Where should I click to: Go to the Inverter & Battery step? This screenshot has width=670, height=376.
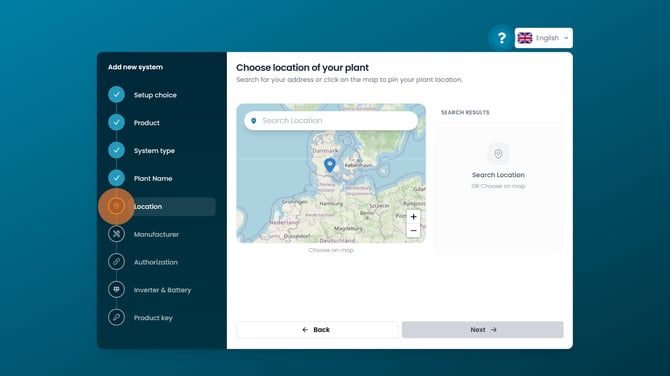[x=162, y=290]
